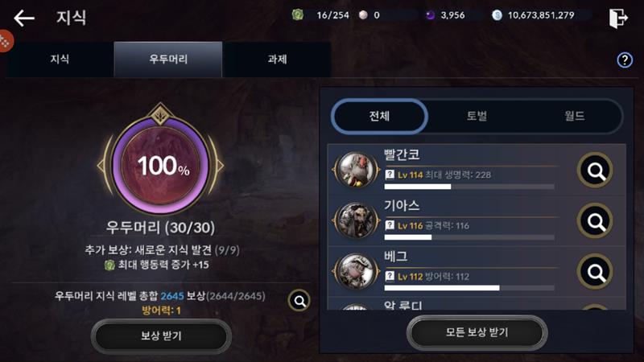Tap the orange floating overlay icon
The image size is (644, 362).
5,41
